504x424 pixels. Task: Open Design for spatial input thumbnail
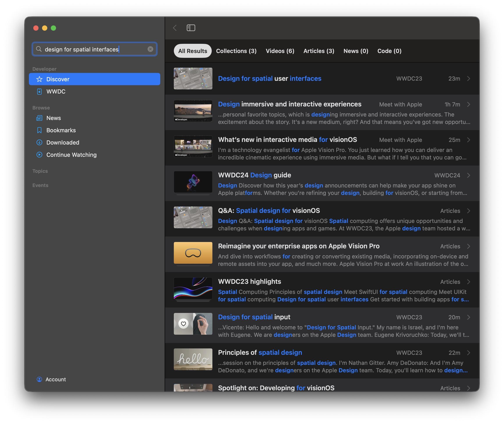click(193, 324)
